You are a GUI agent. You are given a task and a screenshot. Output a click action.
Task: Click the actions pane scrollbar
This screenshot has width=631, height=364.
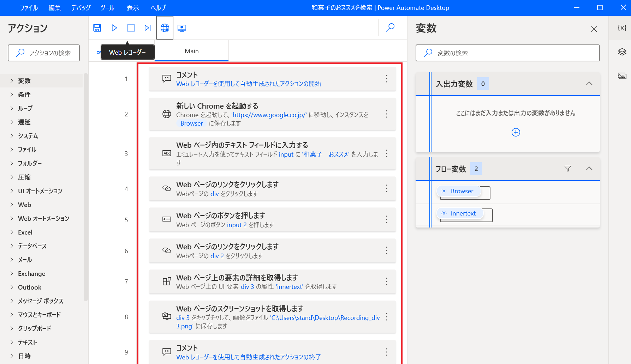[x=85, y=187]
